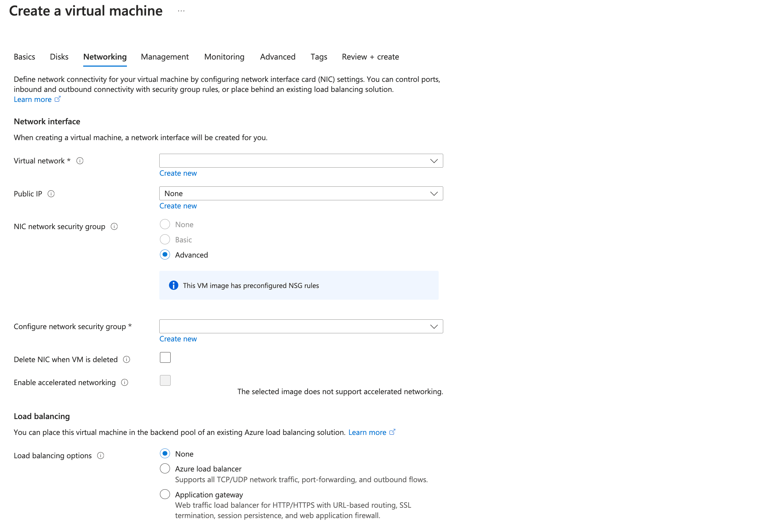
Task: Open the Public IP dropdown
Action: (301, 194)
